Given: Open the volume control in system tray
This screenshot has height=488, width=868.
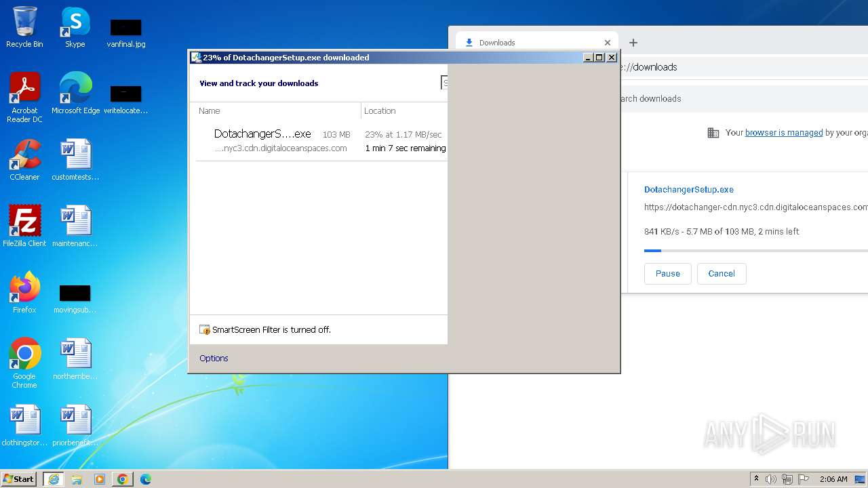Looking at the screenshot, I should (x=771, y=479).
